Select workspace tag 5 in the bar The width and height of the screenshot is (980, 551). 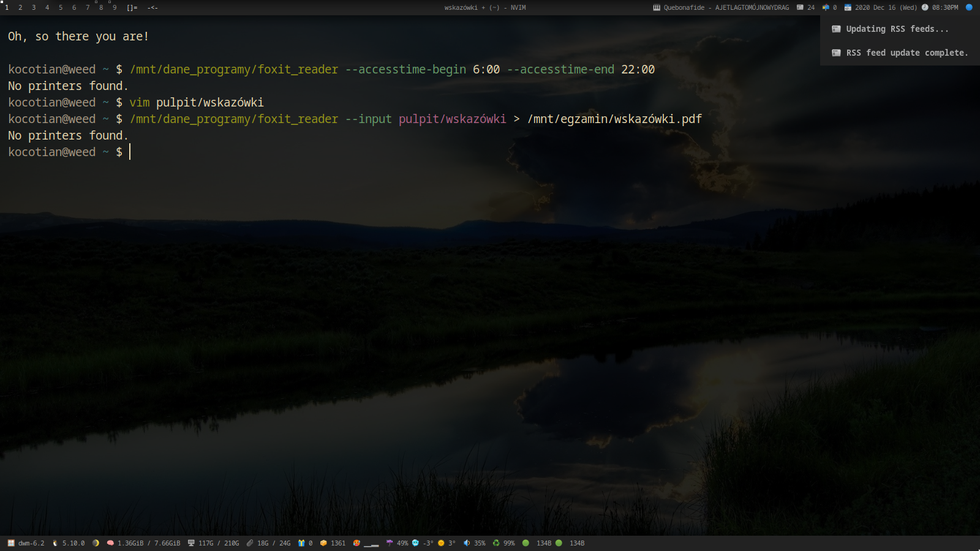(61, 7)
